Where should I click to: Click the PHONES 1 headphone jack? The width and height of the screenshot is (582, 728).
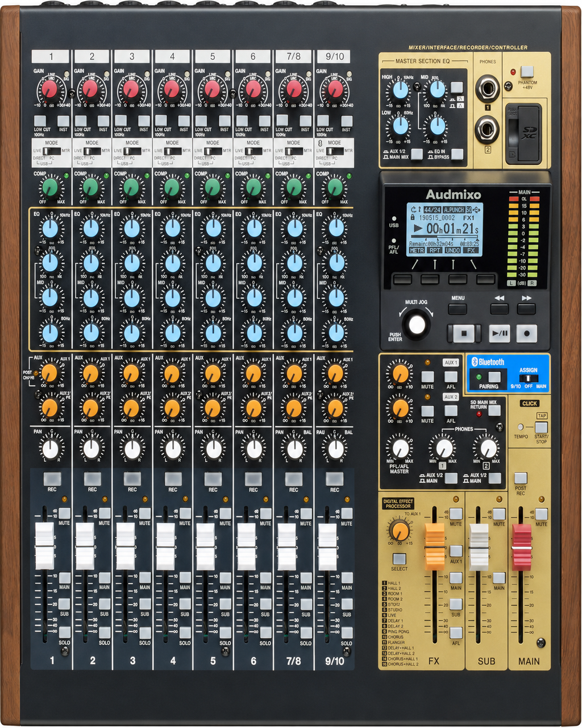[x=487, y=88]
